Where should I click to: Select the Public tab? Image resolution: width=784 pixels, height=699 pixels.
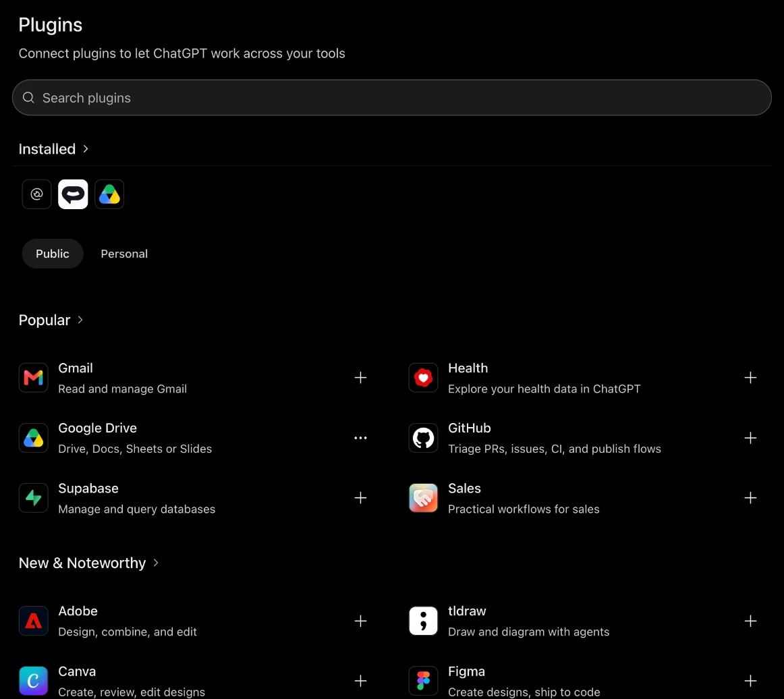pos(53,254)
